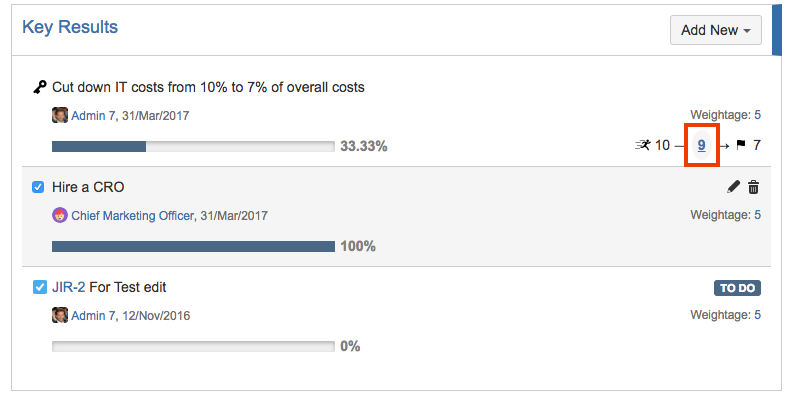Click the Key Results heading
791x399 pixels.
[70, 27]
